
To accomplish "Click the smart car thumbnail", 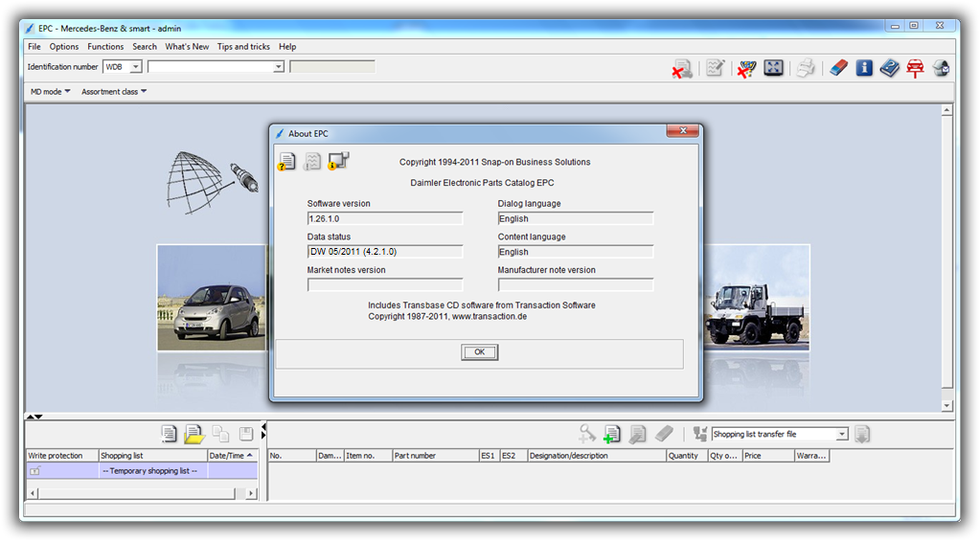I will click(x=212, y=298).
